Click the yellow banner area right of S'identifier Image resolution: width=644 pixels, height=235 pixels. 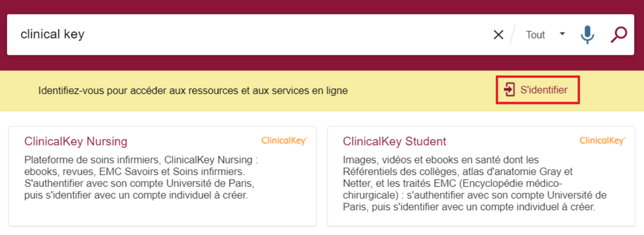pos(610,91)
